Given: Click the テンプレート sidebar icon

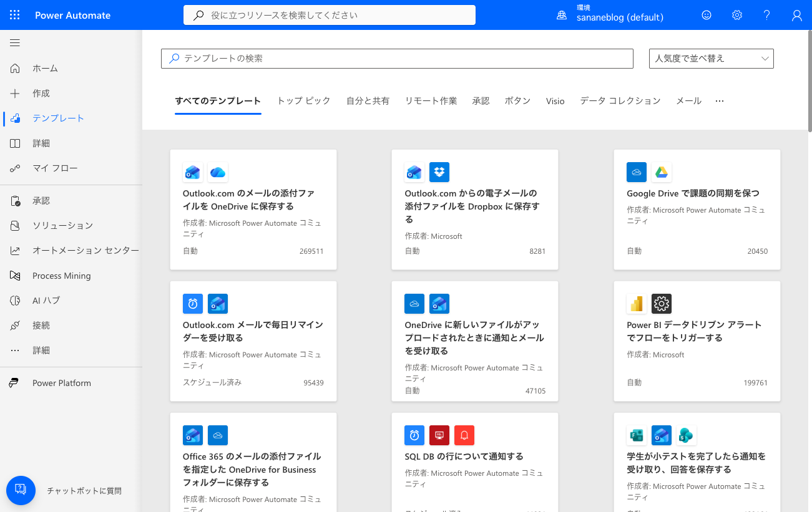Looking at the screenshot, I should 15,118.
